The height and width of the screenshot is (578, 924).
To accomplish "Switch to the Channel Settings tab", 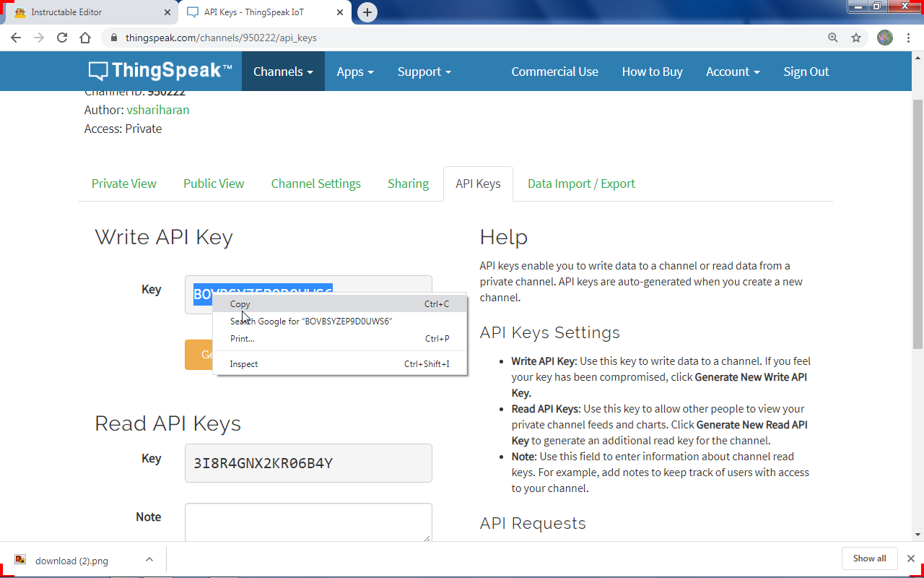I will coord(315,184).
